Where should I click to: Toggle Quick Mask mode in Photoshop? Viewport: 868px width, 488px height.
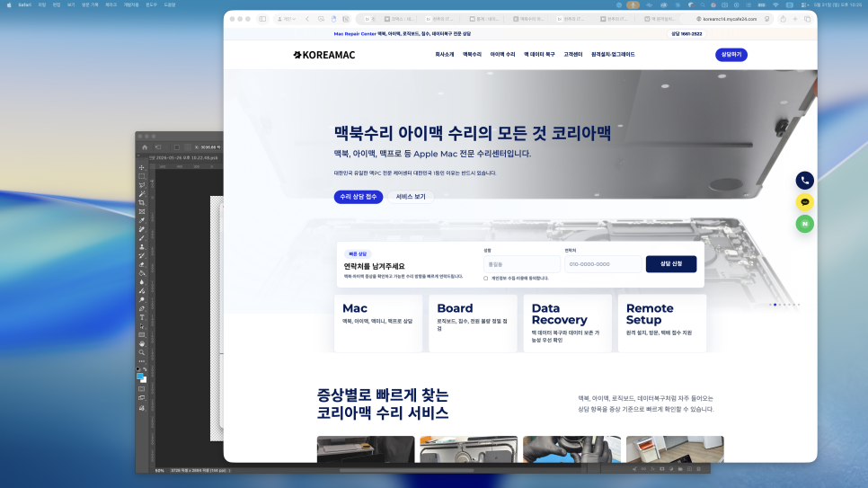click(x=141, y=389)
